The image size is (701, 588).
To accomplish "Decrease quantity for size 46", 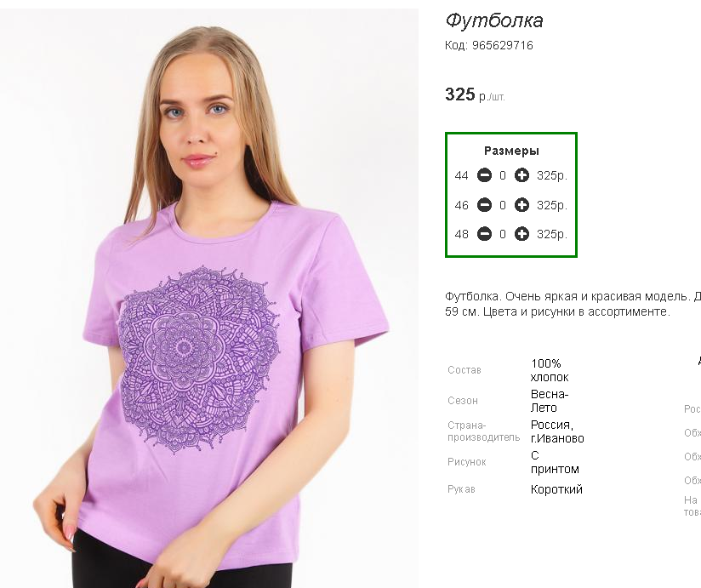I will click(x=484, y=205).
